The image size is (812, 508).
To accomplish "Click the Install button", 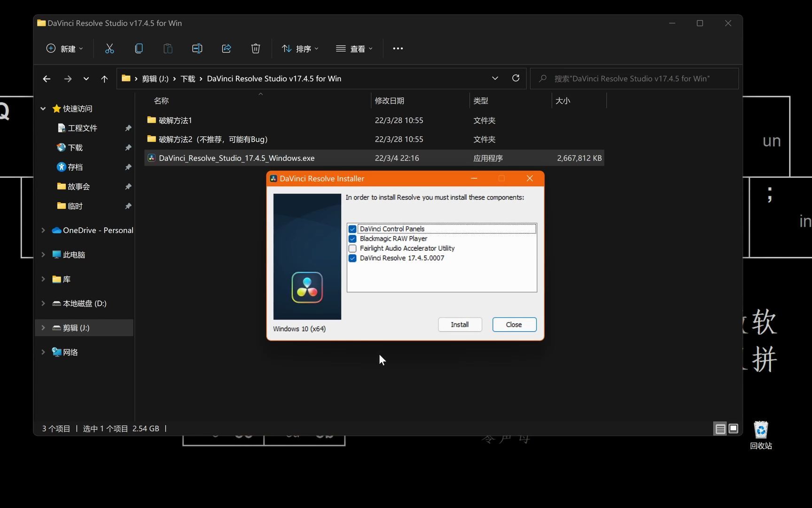I will 460,325.
